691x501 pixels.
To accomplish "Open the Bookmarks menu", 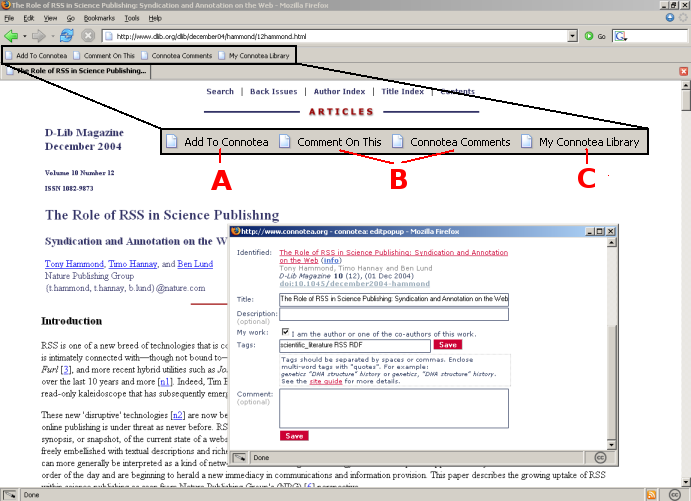I will [x=99, y=18].
